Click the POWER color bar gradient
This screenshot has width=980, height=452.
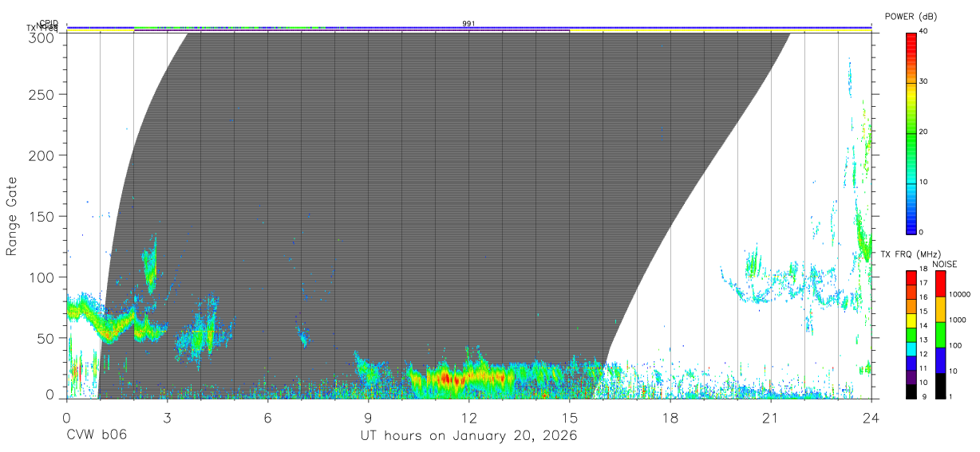pos(911,132)
